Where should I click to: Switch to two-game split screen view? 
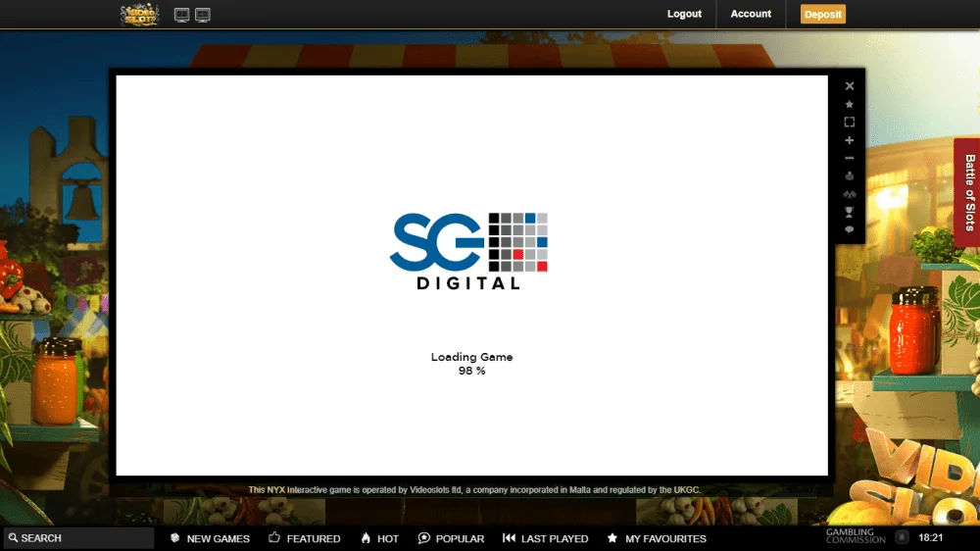[x=182, y=15]
